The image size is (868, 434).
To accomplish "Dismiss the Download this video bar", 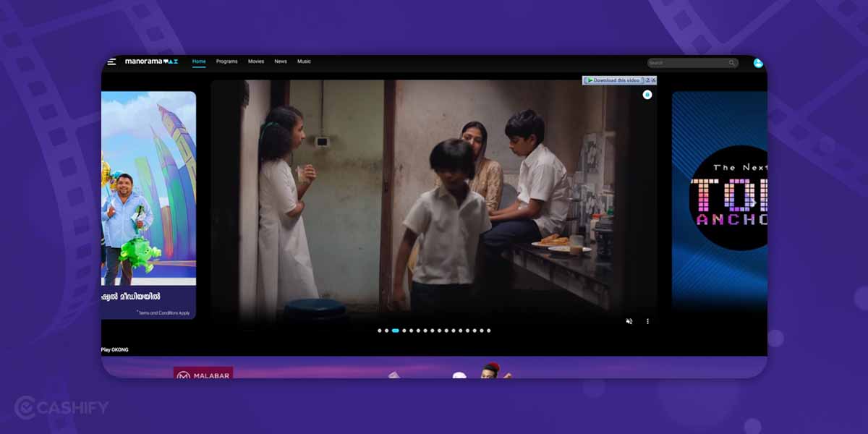I will (653, 80).
